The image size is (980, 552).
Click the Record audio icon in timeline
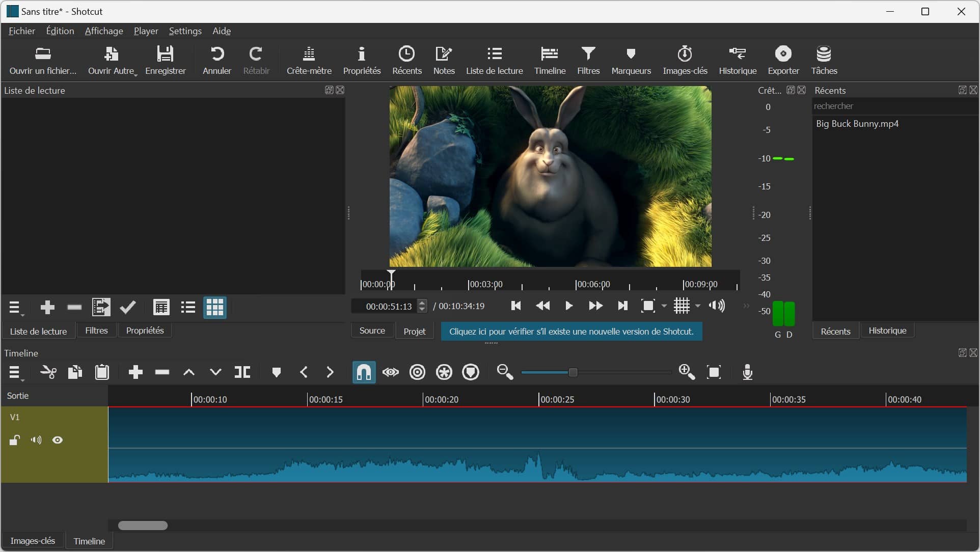(746, 372)
